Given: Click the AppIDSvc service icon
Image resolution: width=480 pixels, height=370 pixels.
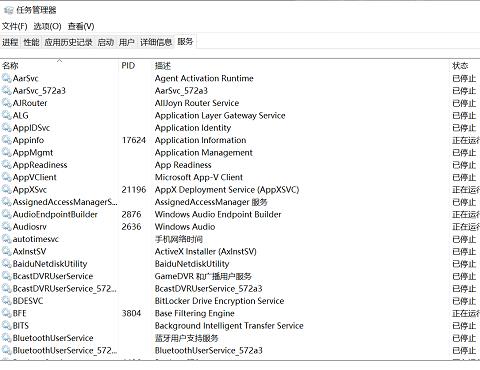Looking at the screenshot, I should click(x=6, y=128).
